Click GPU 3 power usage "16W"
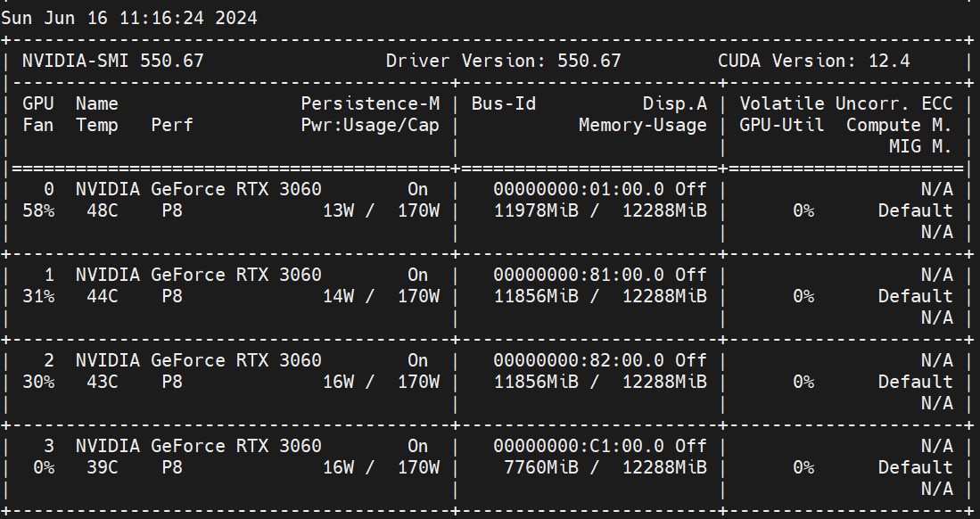Screen dimensions: 980x519 coord(338,468)
